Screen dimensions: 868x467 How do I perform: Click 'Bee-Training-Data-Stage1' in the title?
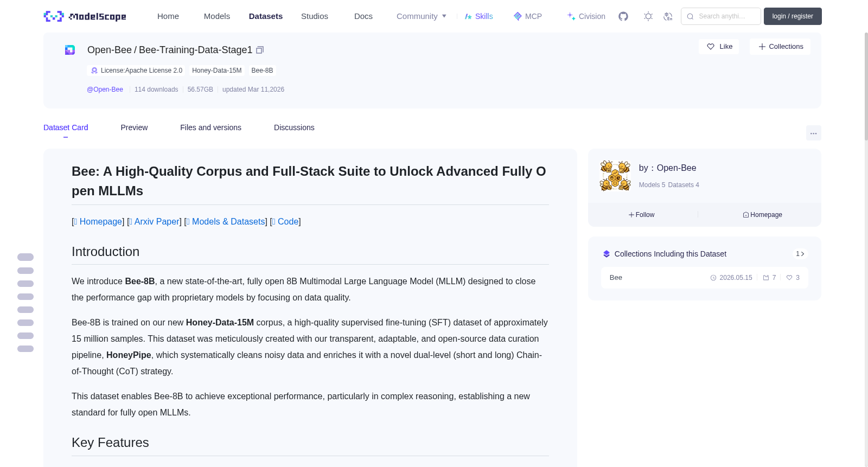click(196, 50)
